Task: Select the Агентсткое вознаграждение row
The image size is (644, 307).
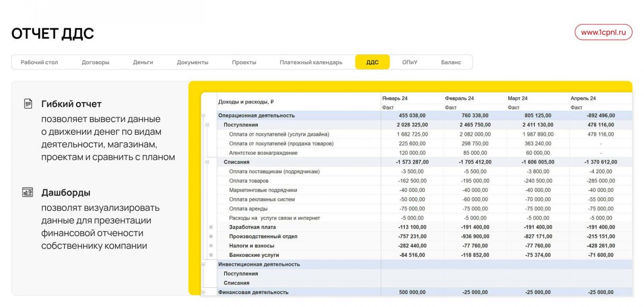Action: tap(263, 153)
